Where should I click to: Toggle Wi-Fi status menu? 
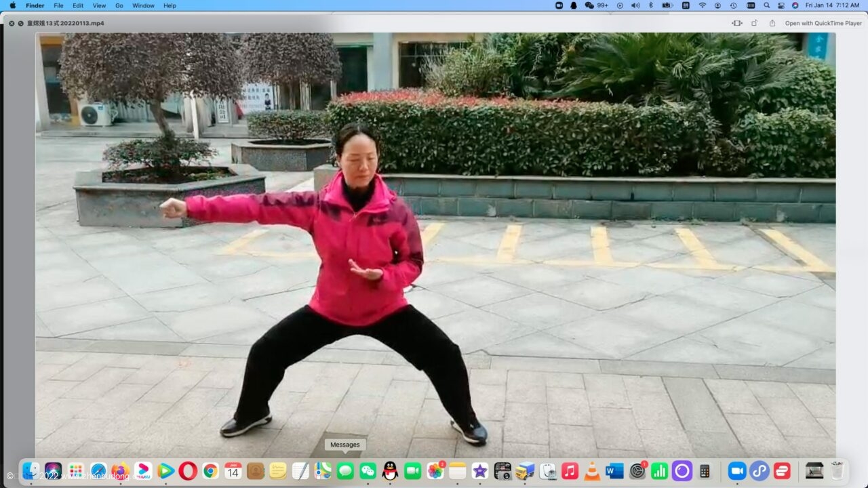pyautogui.click(x=702, y=5)
